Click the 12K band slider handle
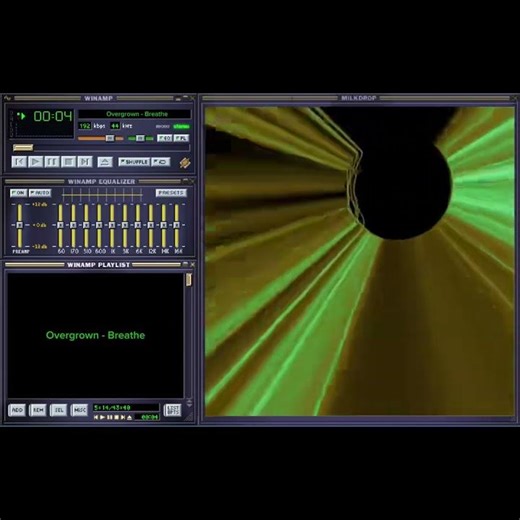Image resolution: width=520 pixels, height=520 pixels. click(151, 225)
